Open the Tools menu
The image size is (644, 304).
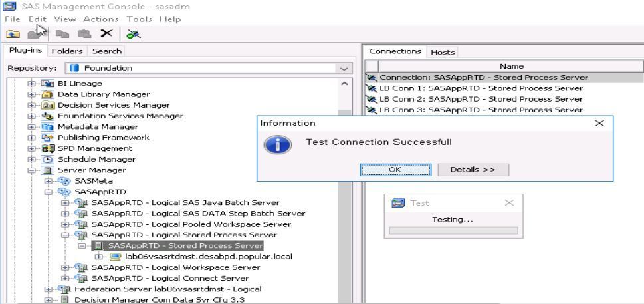[x=139, y=19]
